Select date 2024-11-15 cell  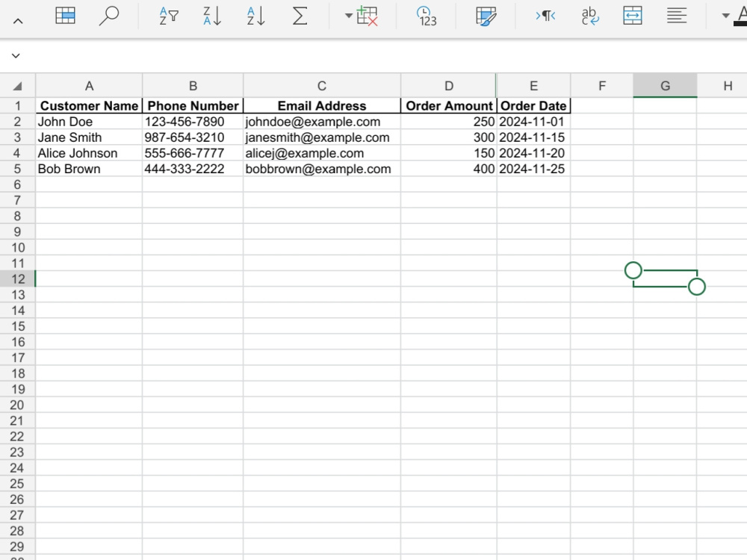click(x=533, y=137)
